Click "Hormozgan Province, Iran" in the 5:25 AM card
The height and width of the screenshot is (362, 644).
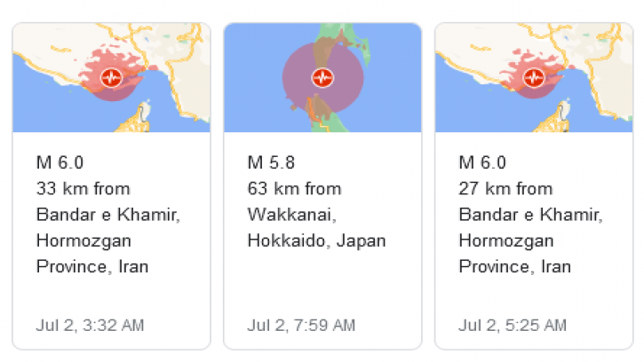pos(514,253)
